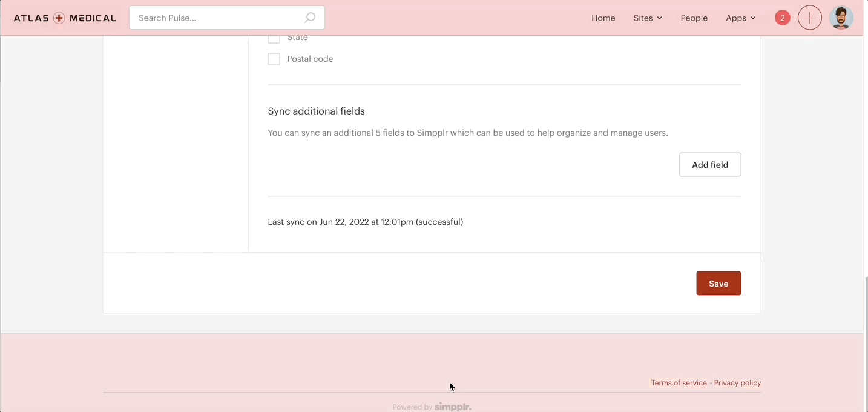Screen dimensions: 868x412
Task: Click the Last sync status text
Action: (x=366, y=222)
